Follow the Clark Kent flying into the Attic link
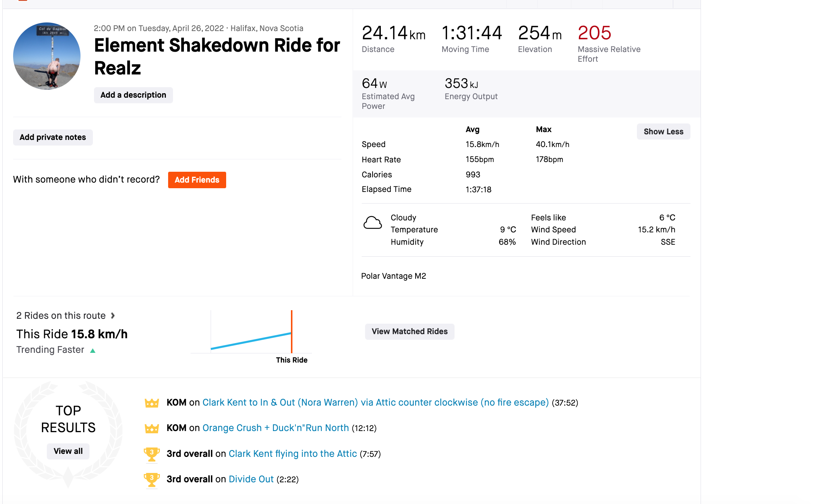This screenshot has width=823, height=504. (x=292, y=454)
